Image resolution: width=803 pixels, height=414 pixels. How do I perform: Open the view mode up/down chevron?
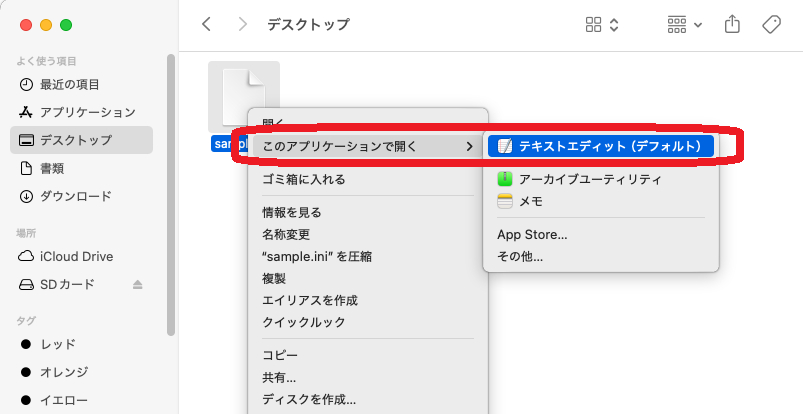614,24
